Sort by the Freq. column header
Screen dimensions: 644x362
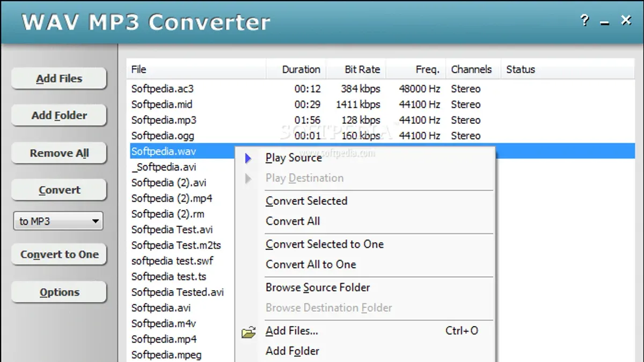[x=415, y=69]
